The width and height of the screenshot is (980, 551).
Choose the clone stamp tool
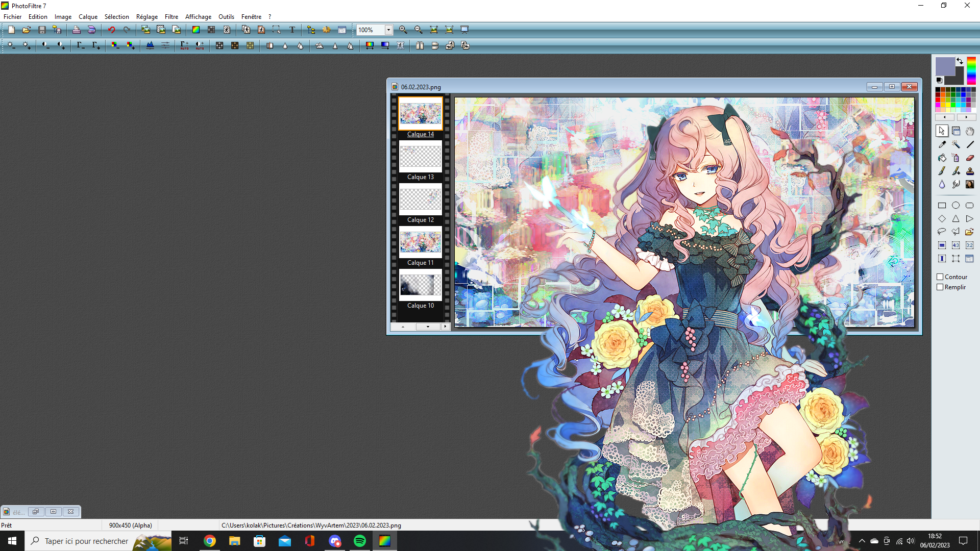click(970, 171)
